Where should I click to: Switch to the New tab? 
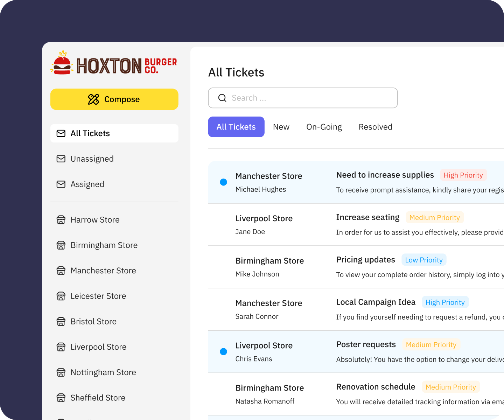(281, 127)
